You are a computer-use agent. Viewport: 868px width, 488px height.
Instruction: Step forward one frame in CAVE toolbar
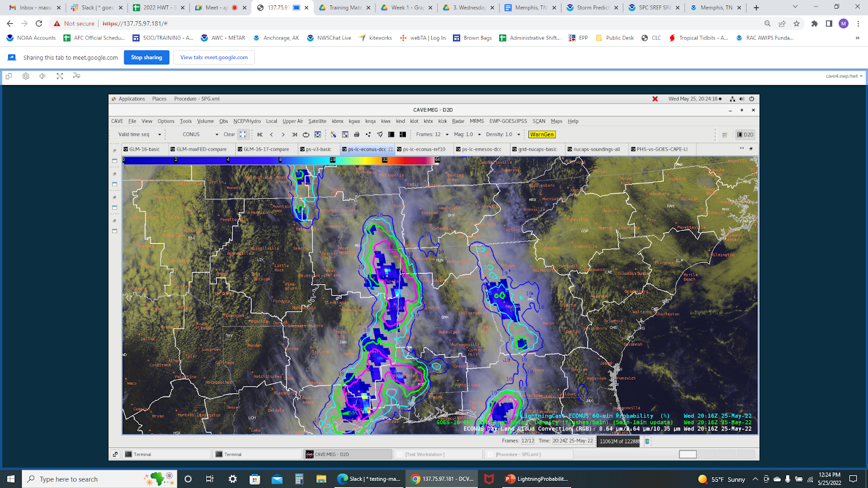[x=283, y=134]
